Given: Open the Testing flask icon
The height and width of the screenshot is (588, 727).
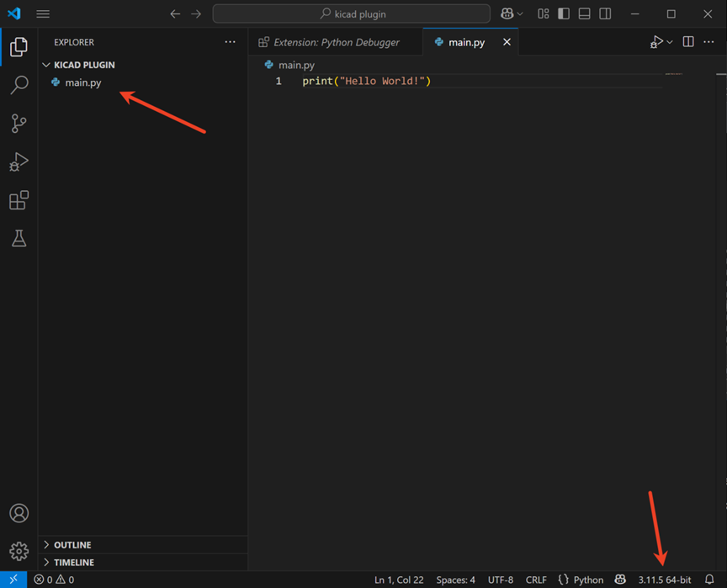Looking at the screenshot, I should click(x=19, y=238).
